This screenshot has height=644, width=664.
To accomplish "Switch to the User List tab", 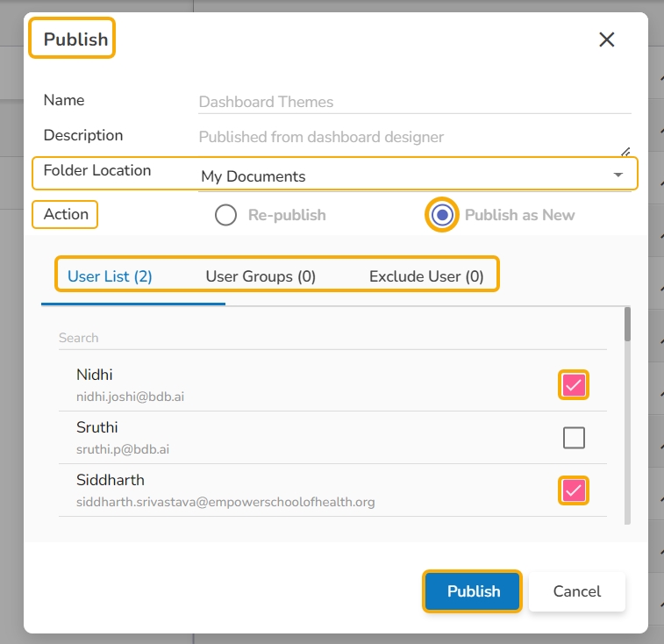I will tap(110, 276).
